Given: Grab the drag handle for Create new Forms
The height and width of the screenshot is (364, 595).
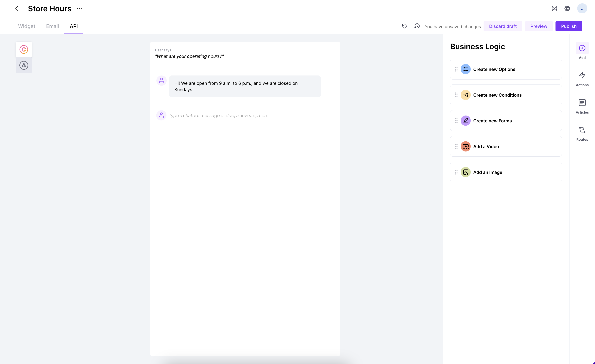Looking at the screenshot, I should point(456,121).
